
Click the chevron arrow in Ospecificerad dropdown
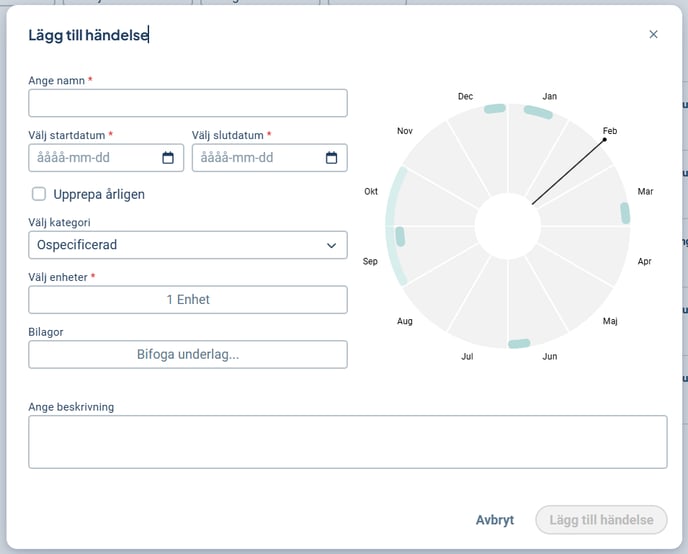click(x=331, y=245)
